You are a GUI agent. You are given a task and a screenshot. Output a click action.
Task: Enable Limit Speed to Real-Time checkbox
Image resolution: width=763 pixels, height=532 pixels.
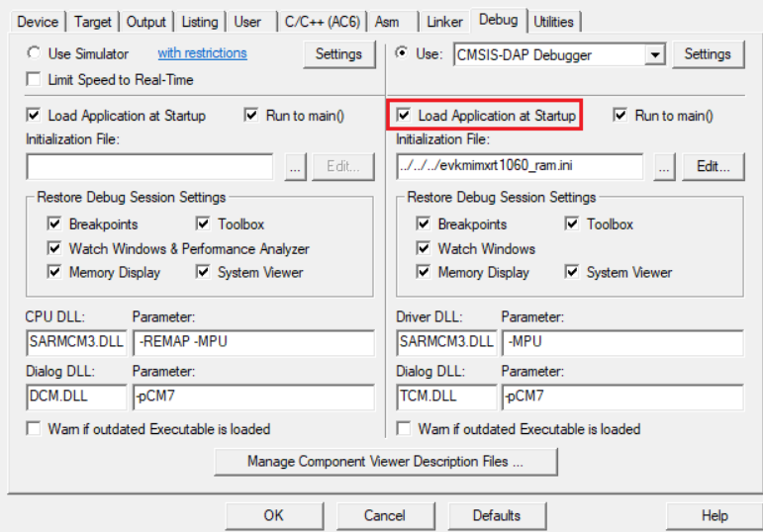tap(35, 79)
